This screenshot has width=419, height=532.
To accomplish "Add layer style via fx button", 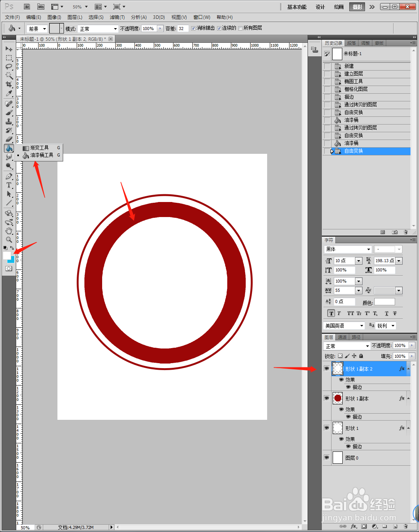I will [353, 526].
